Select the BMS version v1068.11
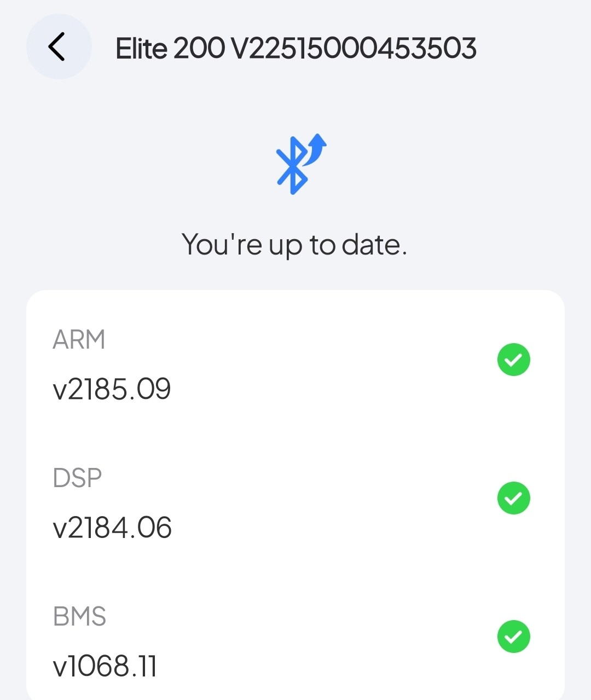The image size is (591, 700). 105,666
